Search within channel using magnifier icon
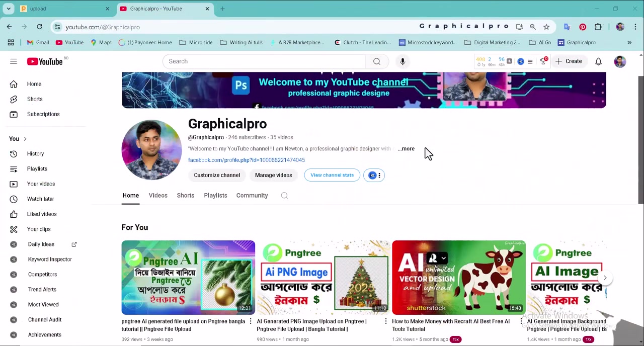The image size is (644, 346). [284, 196]
